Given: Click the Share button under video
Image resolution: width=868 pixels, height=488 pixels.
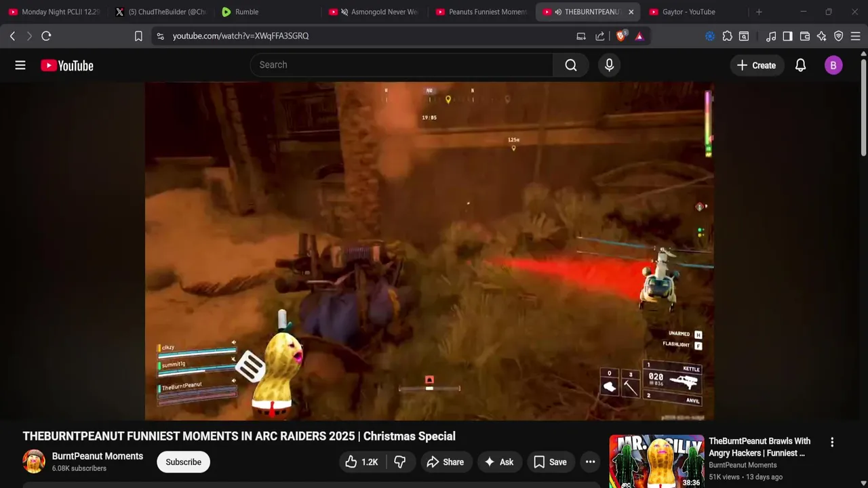Looking at the screenshot, I should click(x=445, y=462).
